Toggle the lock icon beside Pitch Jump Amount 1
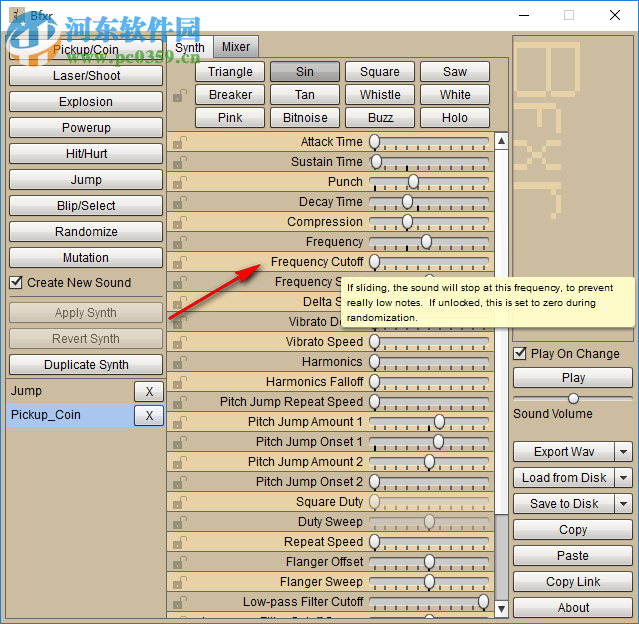 point(180,422)
